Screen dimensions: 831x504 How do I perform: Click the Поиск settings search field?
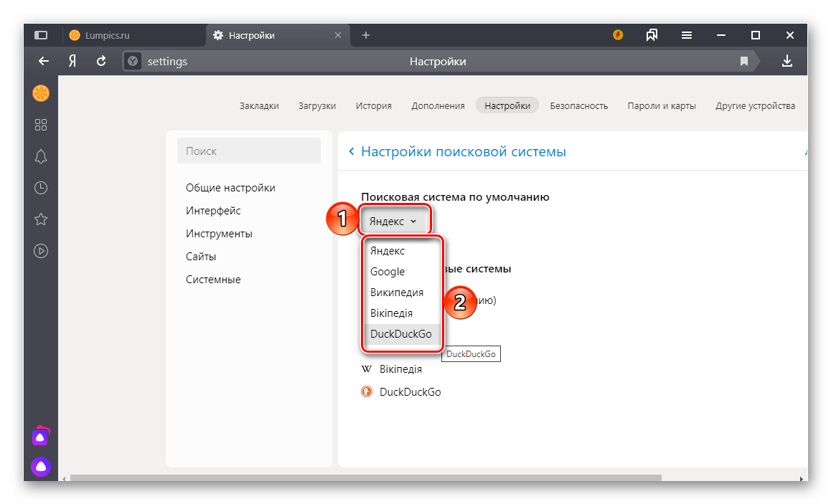[x=248, y=151]
